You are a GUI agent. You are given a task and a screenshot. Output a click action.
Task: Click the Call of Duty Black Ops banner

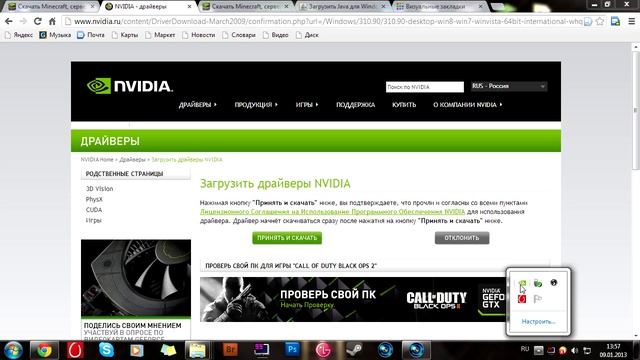[353, 299]
